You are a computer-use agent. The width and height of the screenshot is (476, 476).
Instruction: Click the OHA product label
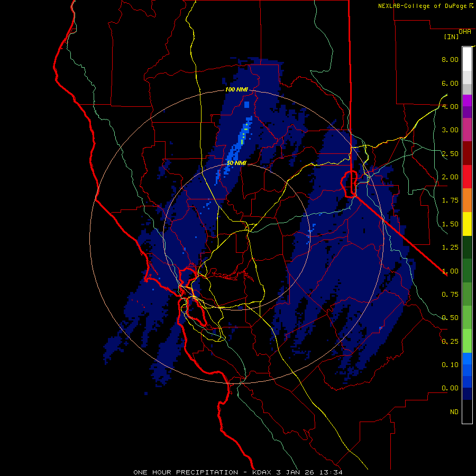tap(465, 32)
